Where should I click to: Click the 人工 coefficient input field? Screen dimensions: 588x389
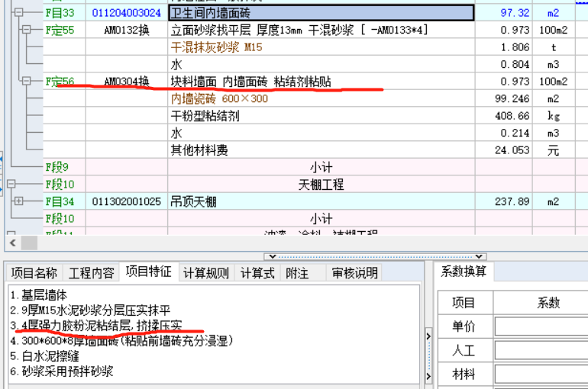click(x=541, y=351)
